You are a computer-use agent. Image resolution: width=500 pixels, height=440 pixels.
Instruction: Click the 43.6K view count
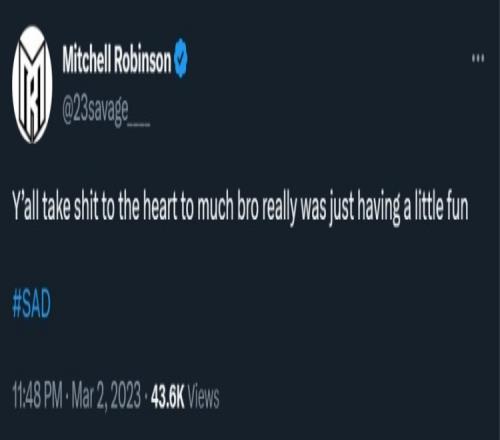click(x=168, y=396)
